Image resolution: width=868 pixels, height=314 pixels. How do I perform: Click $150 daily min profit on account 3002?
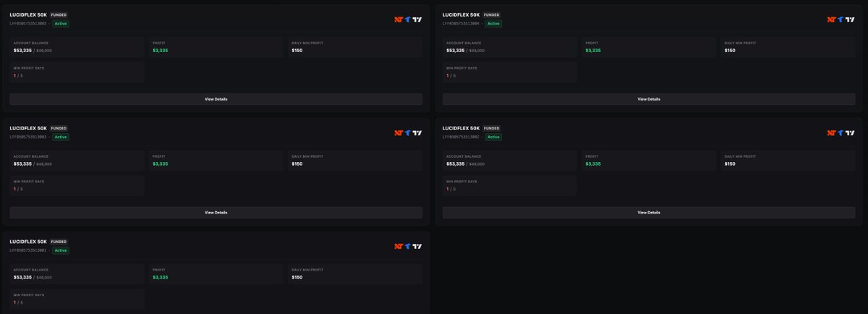pos(730,164)
